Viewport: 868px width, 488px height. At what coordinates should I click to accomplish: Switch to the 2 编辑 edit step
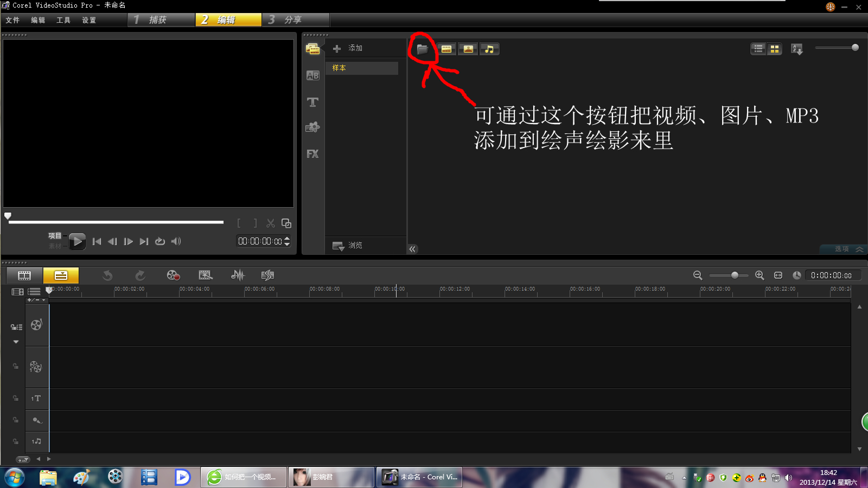point(228,20)
